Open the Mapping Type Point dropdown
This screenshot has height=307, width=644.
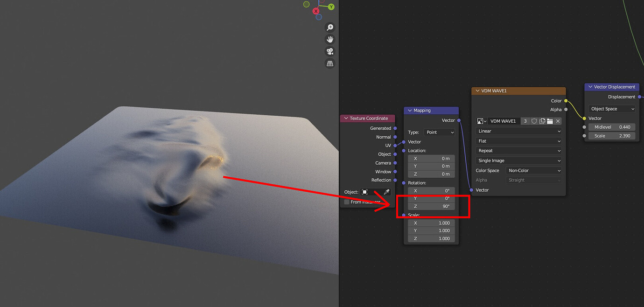coord(439,133)
